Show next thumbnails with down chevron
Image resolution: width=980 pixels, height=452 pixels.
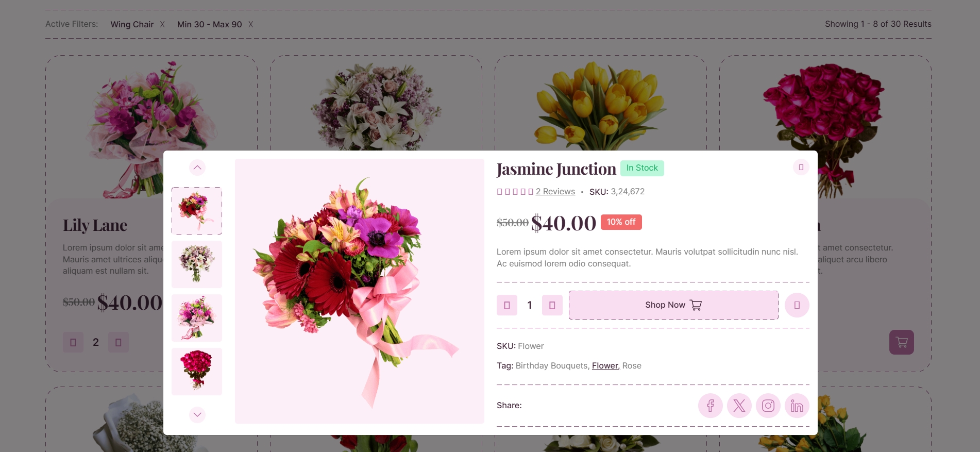click(x=197, y=414)
